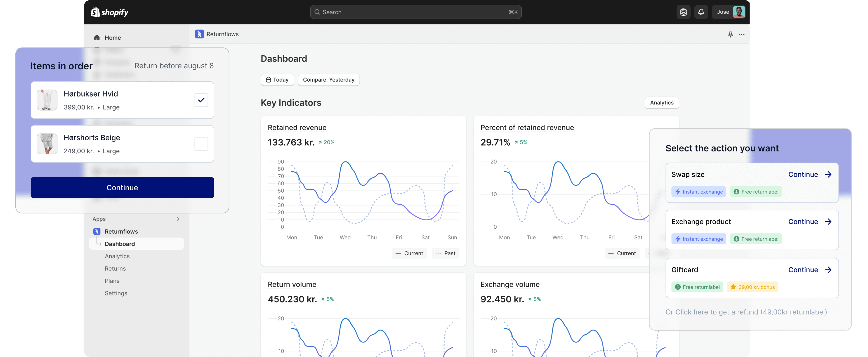Click the 29.71% value
This screenshot has width=868, height=357.
pyautogui.click(x=495, y=143)
